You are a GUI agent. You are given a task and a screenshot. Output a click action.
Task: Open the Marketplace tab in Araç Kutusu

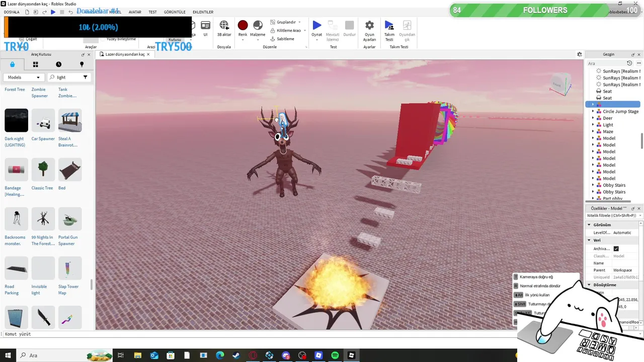(12, 64)
